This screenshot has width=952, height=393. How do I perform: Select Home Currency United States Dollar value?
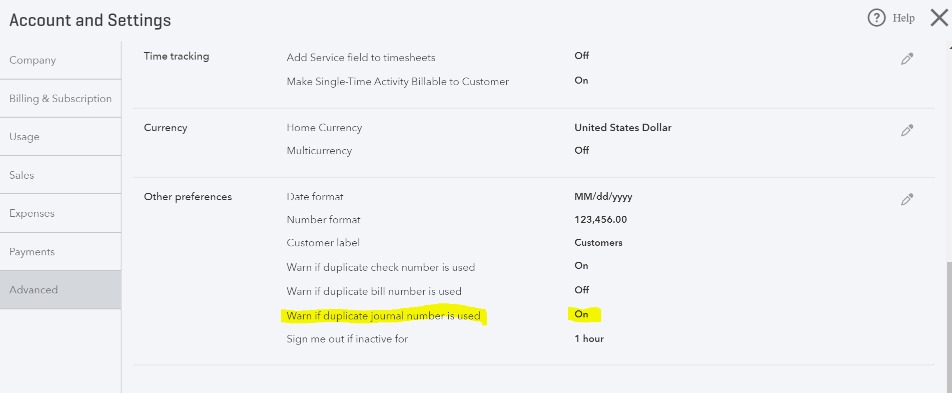623,128
